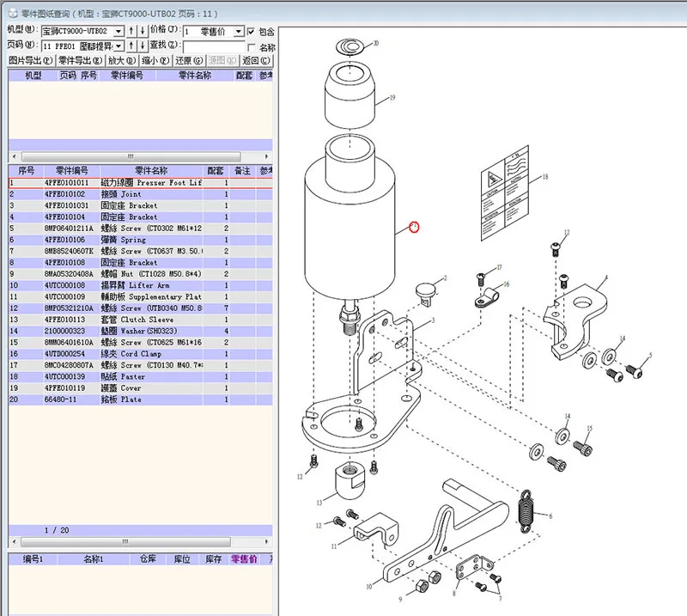Select row 3 4PFE0101031 Bracket
Screen dimensions: 687x616
click(x=140, y=205)
